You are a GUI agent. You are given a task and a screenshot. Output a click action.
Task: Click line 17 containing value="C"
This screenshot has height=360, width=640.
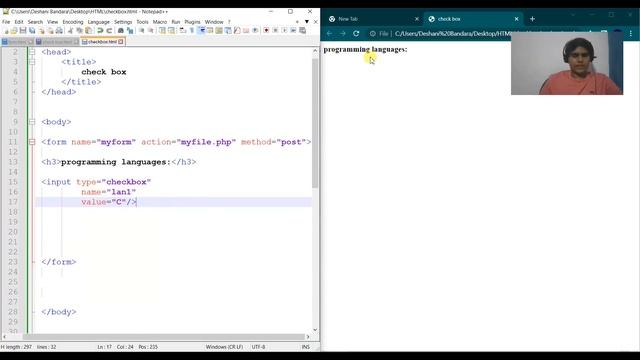pos(173,202)
